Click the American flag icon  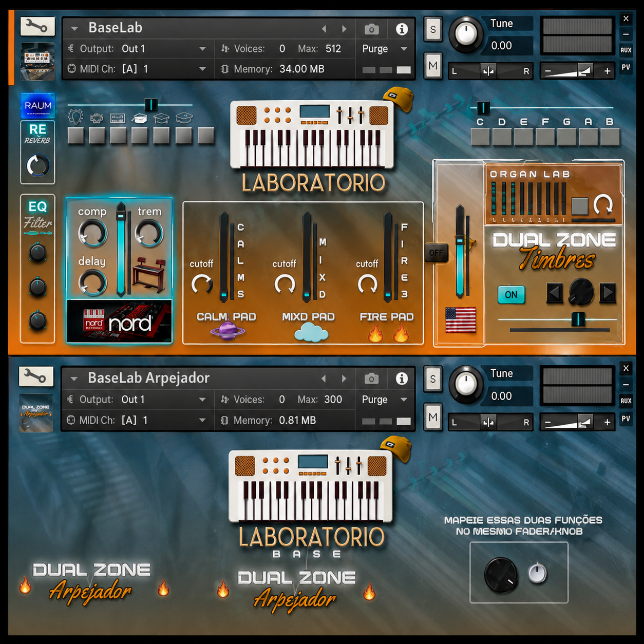461,320
